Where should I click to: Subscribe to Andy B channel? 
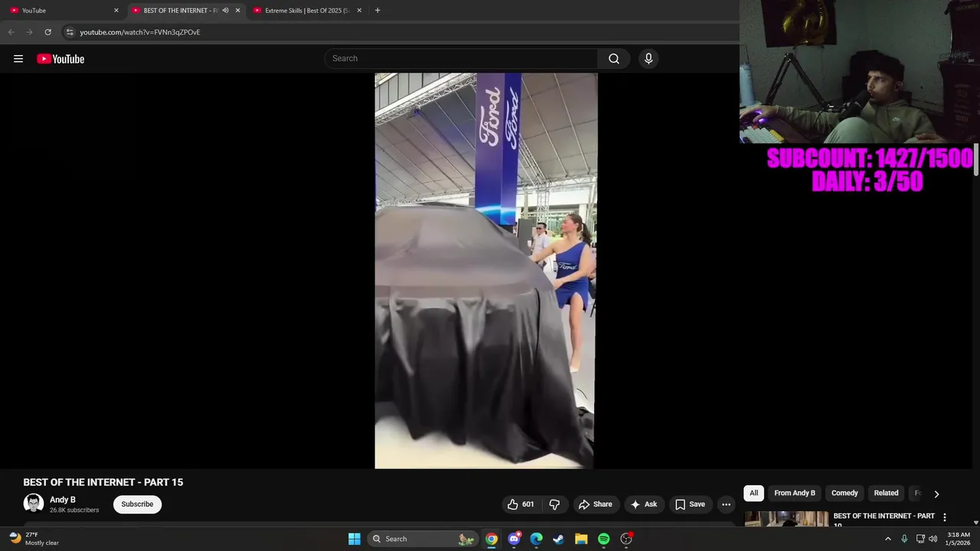coord(137,504)
